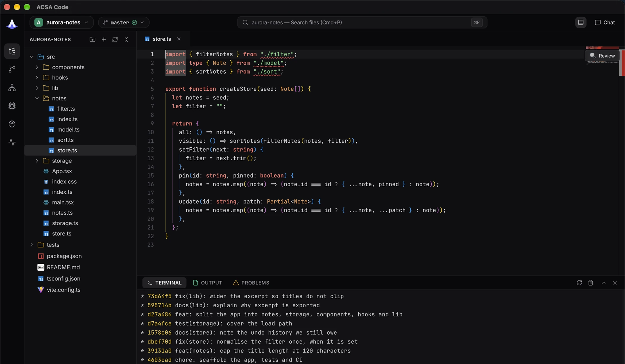
Task: Clear terminal with trash icon
Action: click(591, 283)
